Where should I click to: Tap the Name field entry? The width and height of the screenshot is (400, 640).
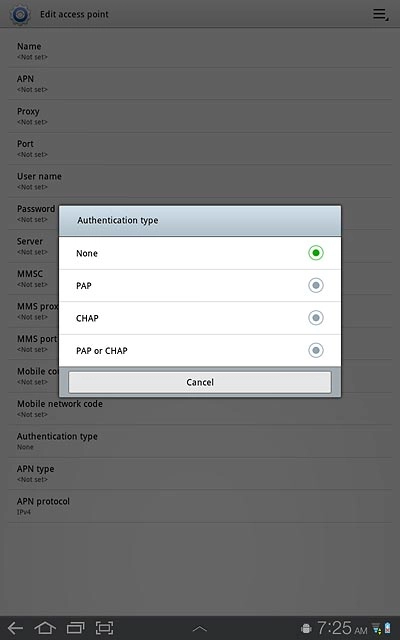(x=200, y=51)
